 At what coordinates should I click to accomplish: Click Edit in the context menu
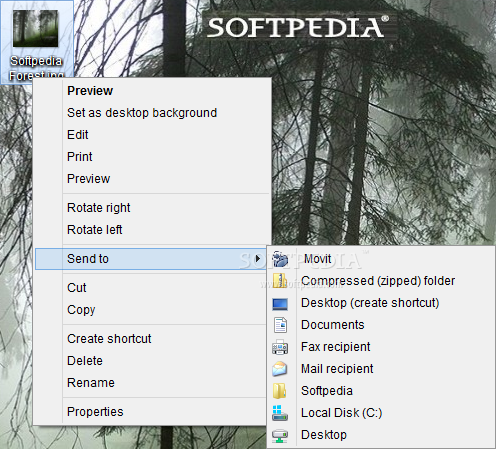(78, 135)
